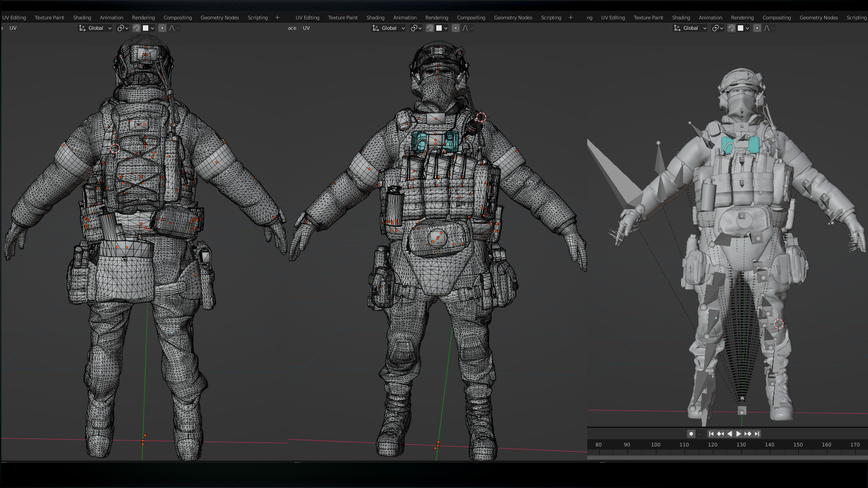Enable proportional editing in the middle viewport
Screen dimensions: 868x488
456,28
